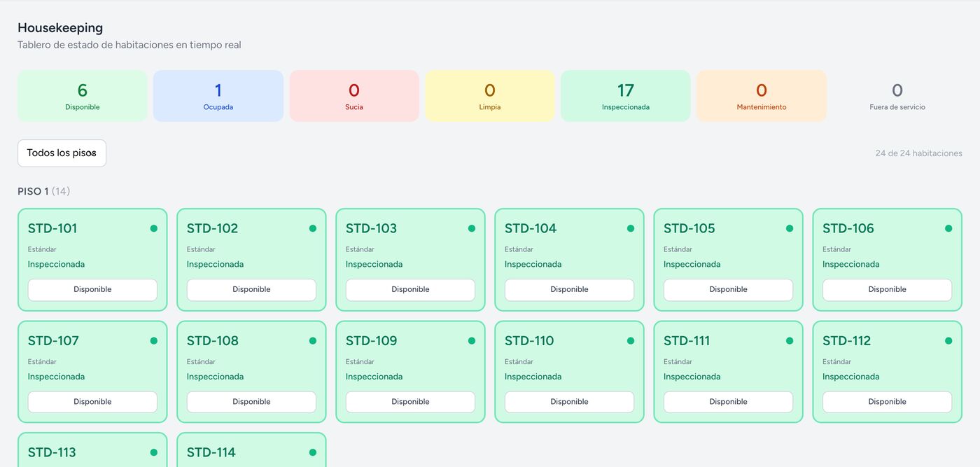The height and width of the screenshot is (467, 980).
Task: Open the STD-111 room title
Action: (x=687, y=341)
